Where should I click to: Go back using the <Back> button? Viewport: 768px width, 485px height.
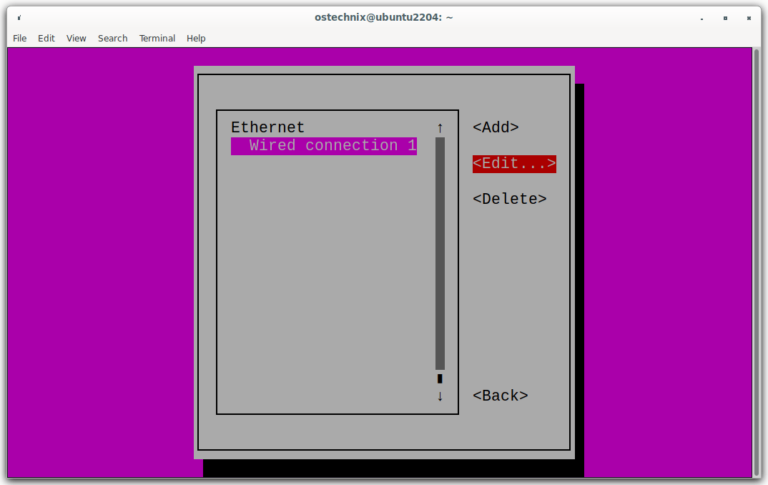tap(500, 396)
